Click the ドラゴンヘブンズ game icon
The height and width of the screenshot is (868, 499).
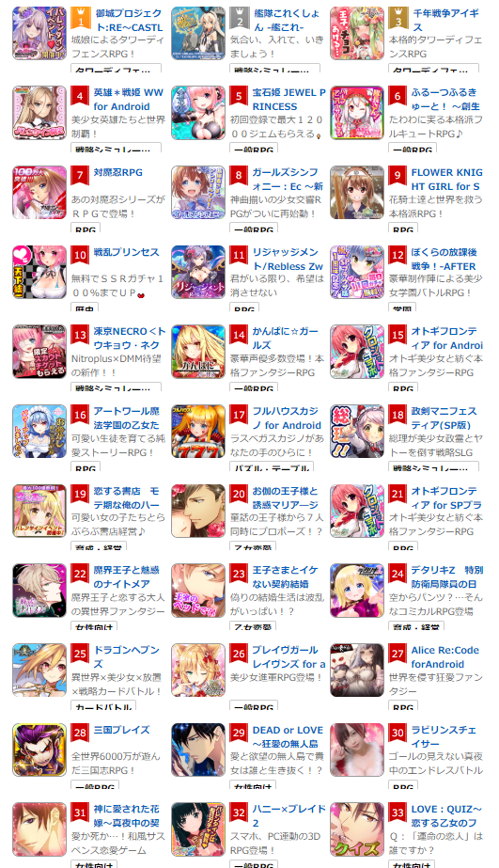[x=39, y=670]
